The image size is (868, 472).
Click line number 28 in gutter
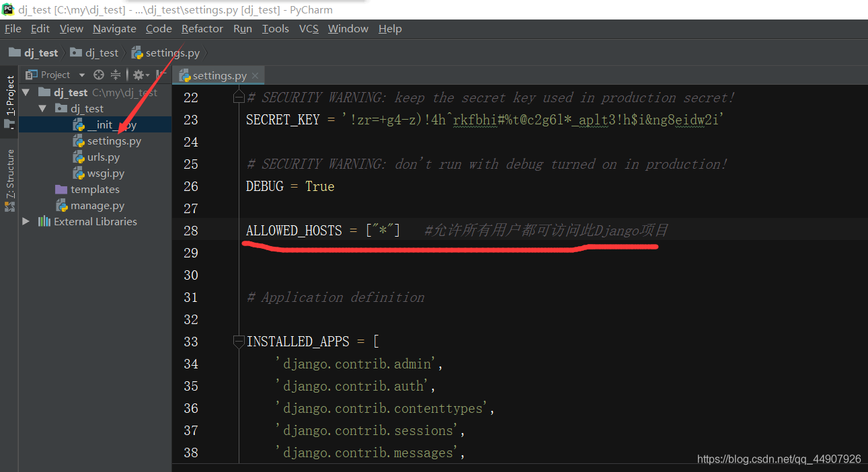tap(191, 231)
